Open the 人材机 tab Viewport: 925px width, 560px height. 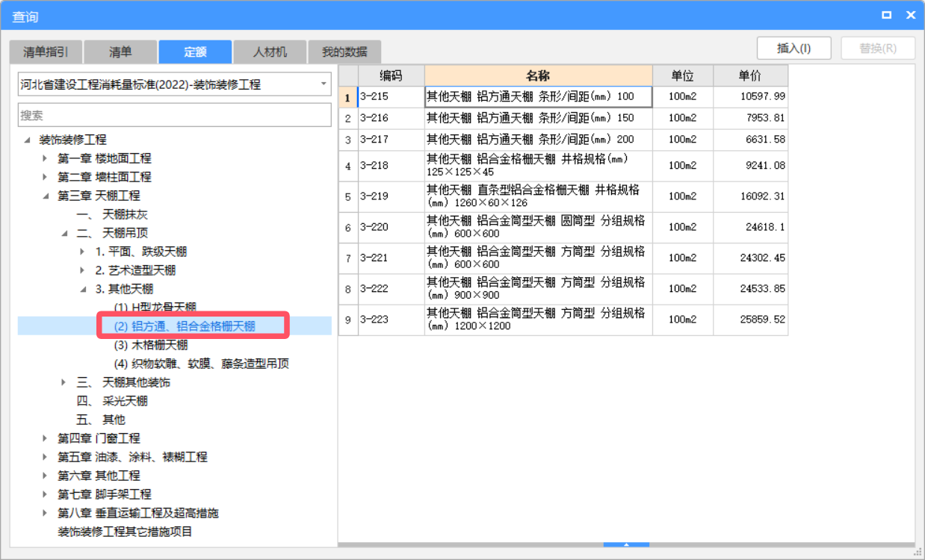tap(270, 52)
